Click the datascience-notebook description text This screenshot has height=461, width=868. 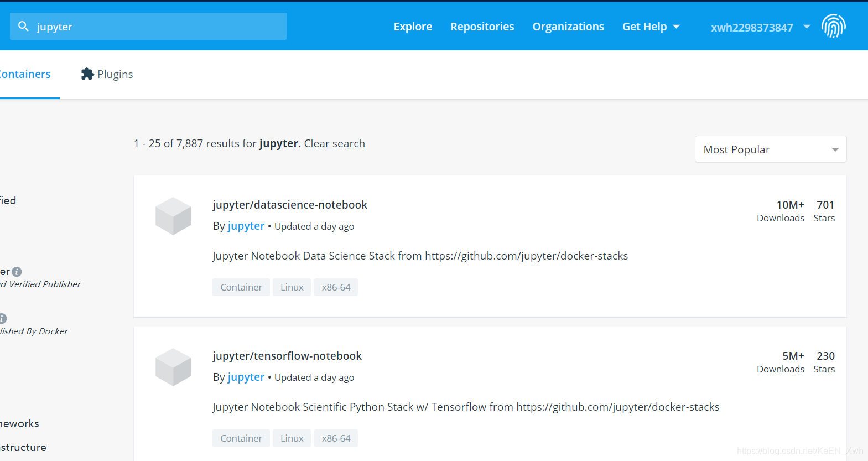420,256
